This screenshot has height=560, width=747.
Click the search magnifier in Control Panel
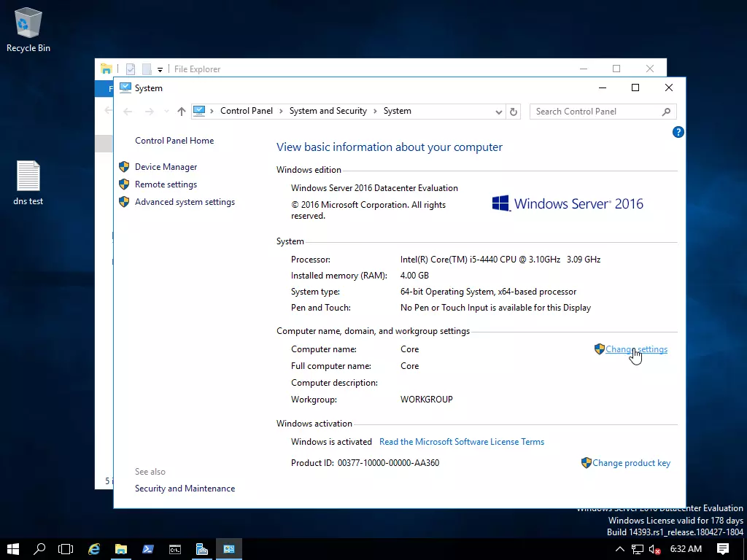pyautogui.click(x=666, y=112)
